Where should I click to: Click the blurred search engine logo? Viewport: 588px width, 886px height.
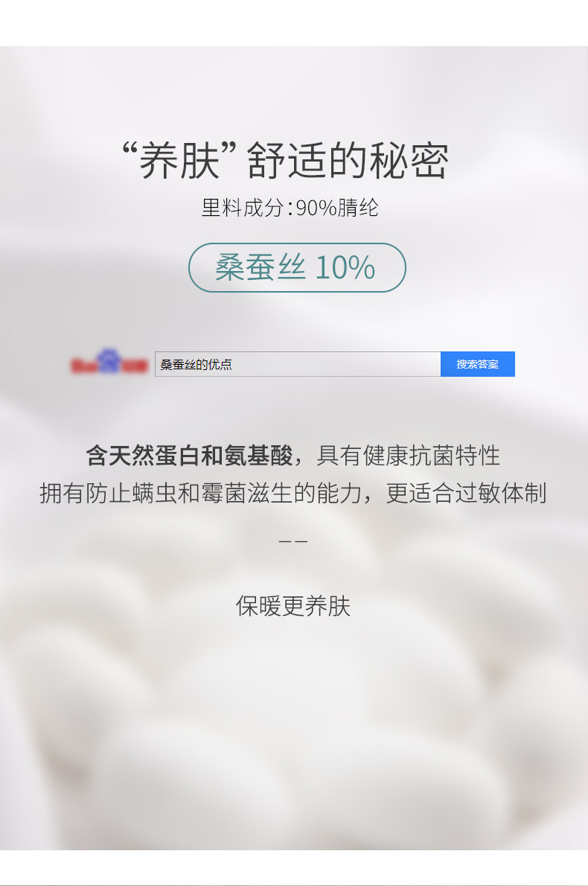tap(109, 362)
